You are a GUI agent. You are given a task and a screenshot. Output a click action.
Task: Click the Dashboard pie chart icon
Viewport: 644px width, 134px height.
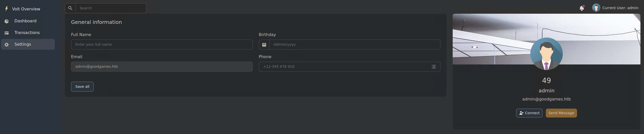(x=7, y=21)
